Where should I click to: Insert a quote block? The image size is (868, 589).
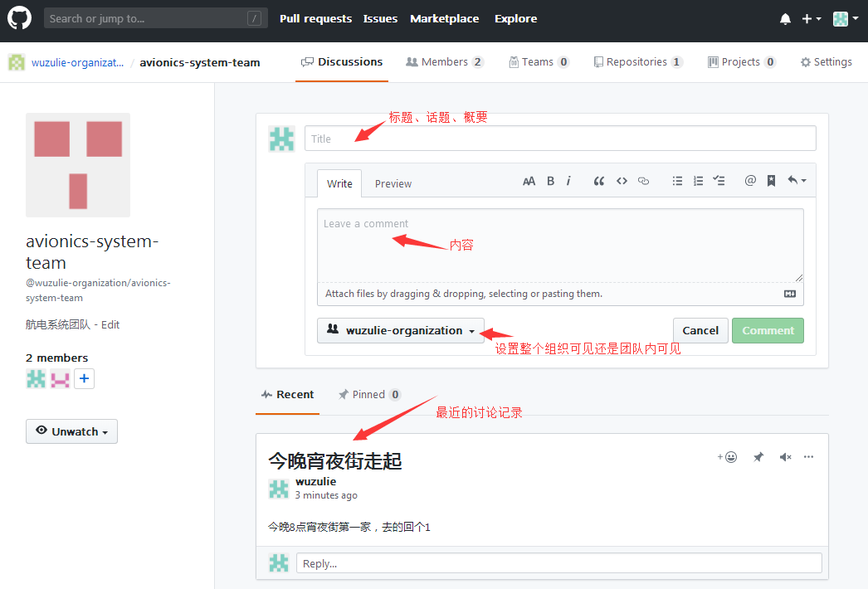pyautogui.click(x=598, y=181)
